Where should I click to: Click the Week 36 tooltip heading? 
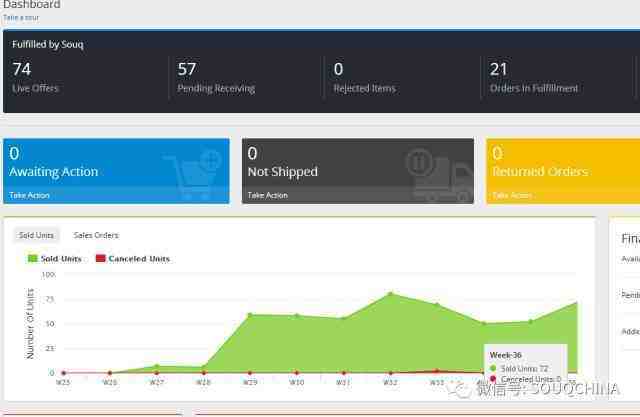click(505, 355)
